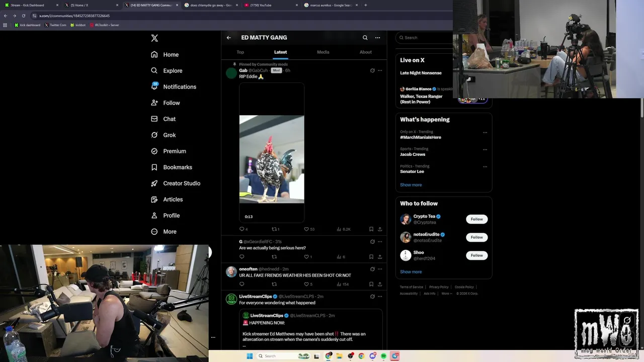Screen dimensions: 644x362
Task: Open options for #MarchManiaIsHere trend
Action: click(x=485, y=133)
